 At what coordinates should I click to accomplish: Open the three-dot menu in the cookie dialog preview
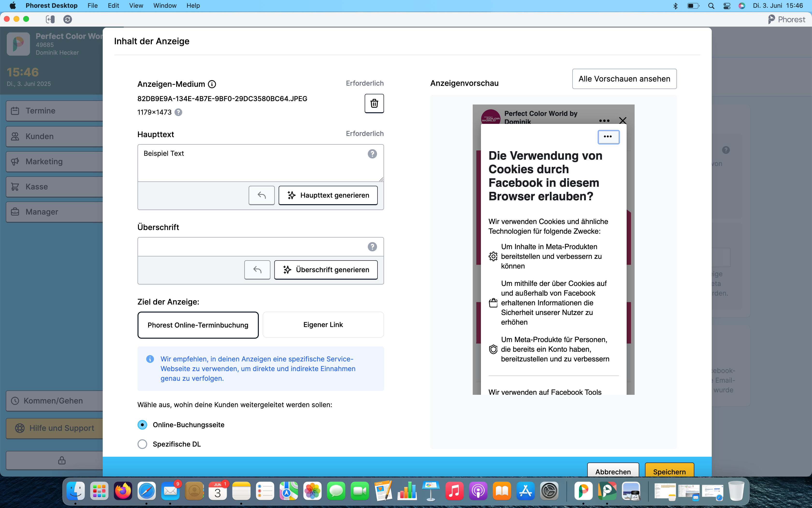(608, 137)
